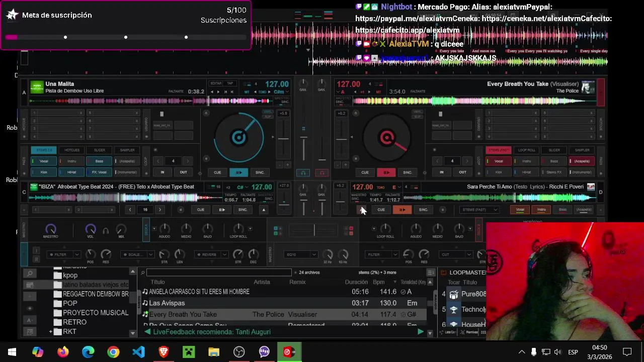Click TAP button on deck A
This screenshot has height=362, width=644.
click(230, 83)
